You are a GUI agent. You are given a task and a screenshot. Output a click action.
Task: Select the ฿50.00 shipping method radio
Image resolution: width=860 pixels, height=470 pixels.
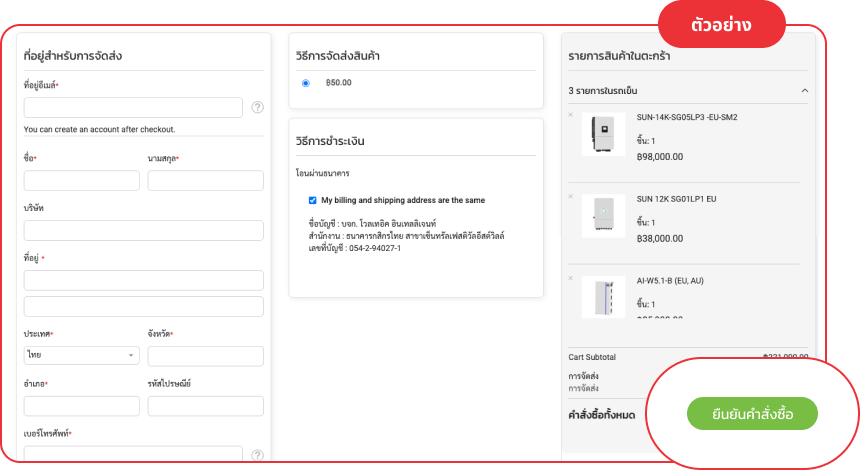tap(305, 83)
